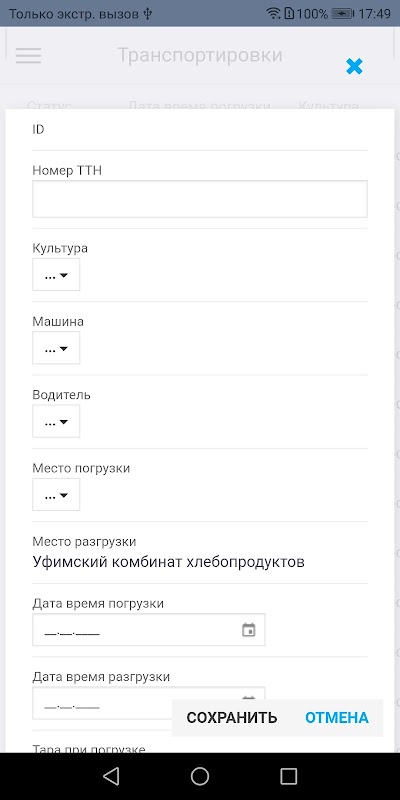
Task: Expand the Место погрузки dropdown
Action: tap(56, 494)
